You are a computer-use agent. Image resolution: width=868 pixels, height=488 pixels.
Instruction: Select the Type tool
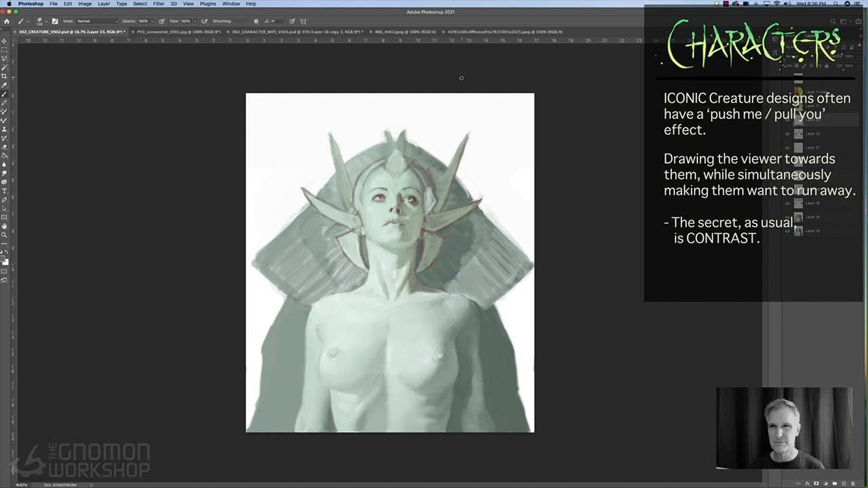tap(4, 190)
